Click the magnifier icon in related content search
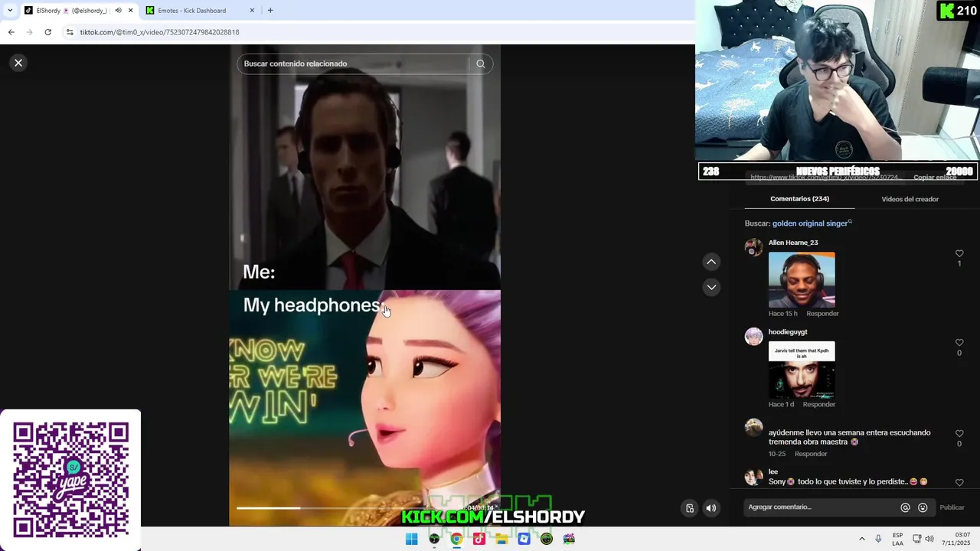This screenshot has height=551, width=980. (481, 64)
